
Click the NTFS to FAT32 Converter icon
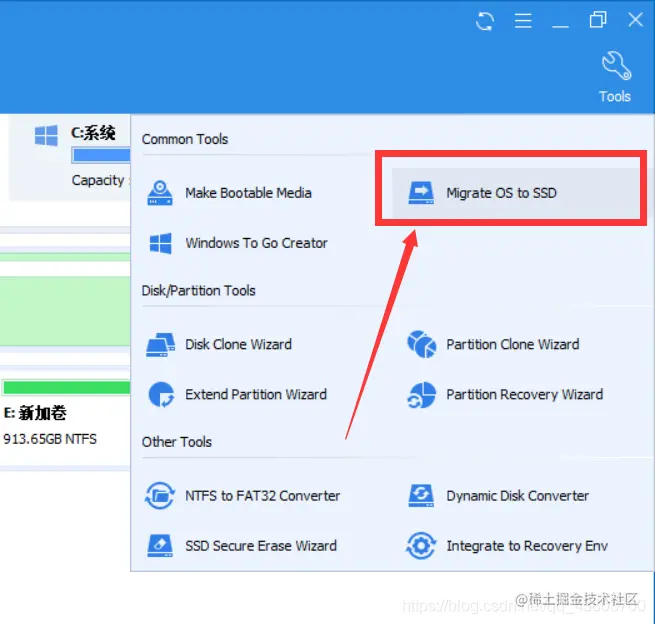[x=160, y=496]
